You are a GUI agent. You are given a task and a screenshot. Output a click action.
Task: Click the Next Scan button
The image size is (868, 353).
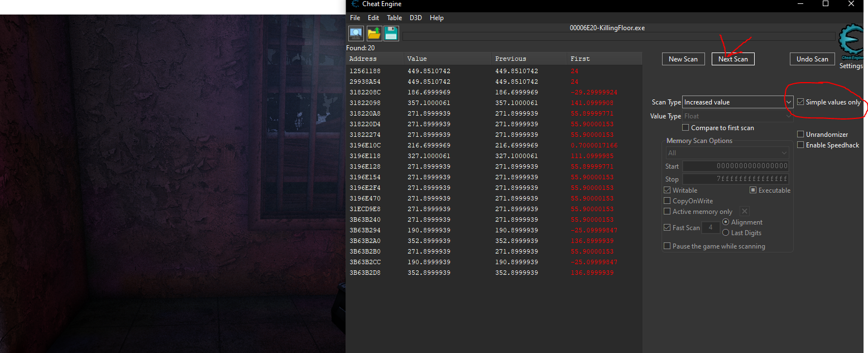(x=733, y=59)
